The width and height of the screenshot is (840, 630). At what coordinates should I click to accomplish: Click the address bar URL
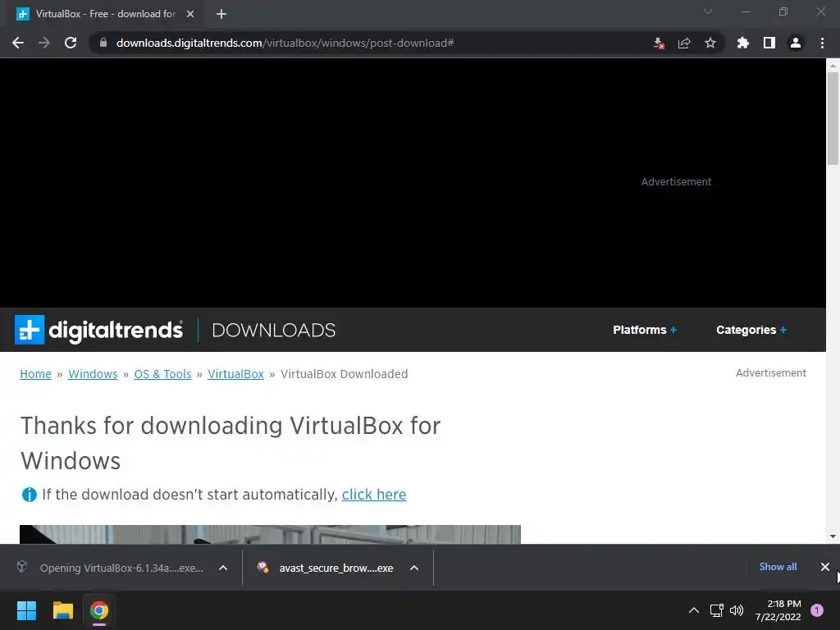tap(285, 43)
